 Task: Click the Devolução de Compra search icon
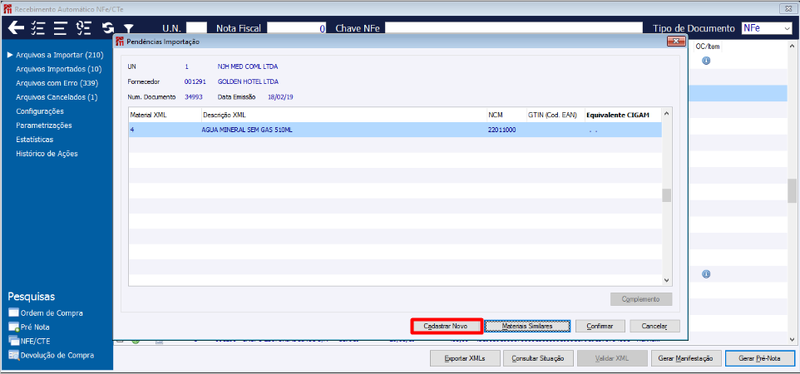coord(13,355)
